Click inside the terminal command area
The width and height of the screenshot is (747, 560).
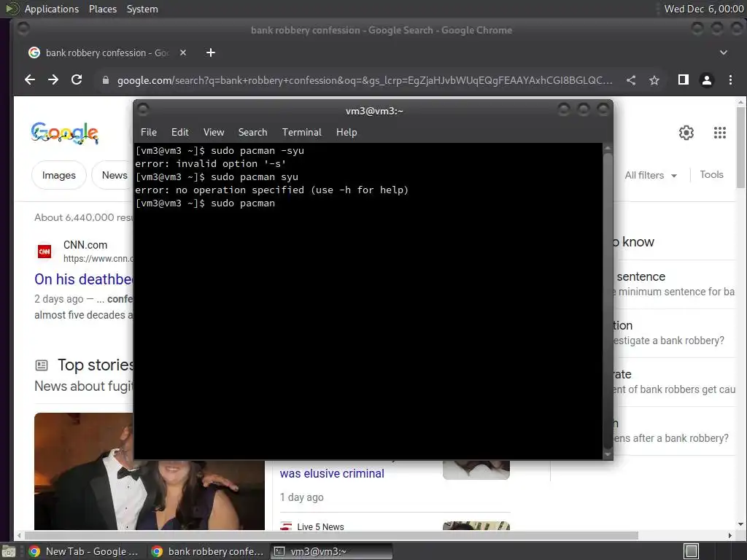368,301
